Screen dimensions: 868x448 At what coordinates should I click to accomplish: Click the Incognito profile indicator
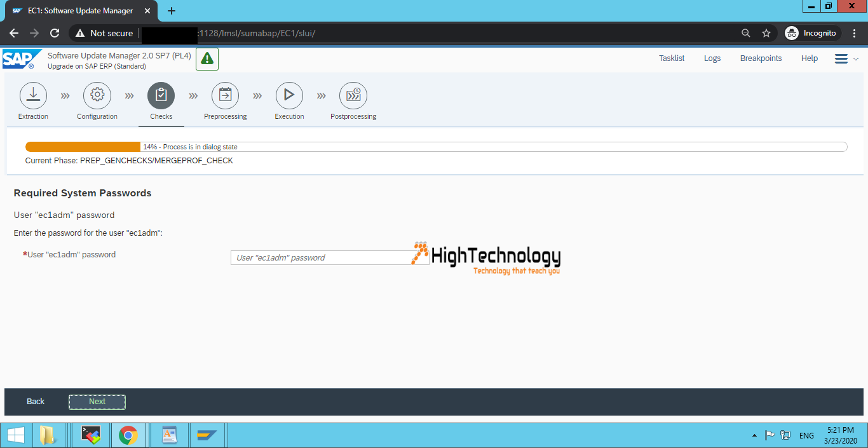(x=813, y=33)
